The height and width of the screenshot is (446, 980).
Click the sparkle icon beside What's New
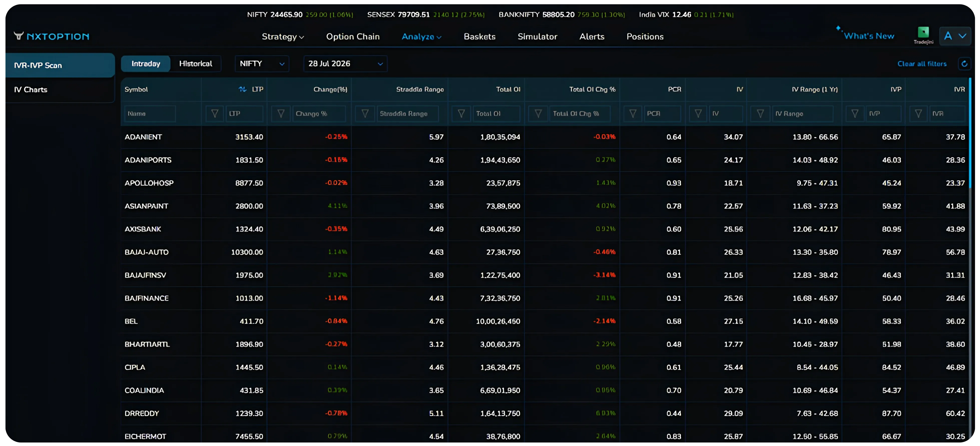pos(838,28)
